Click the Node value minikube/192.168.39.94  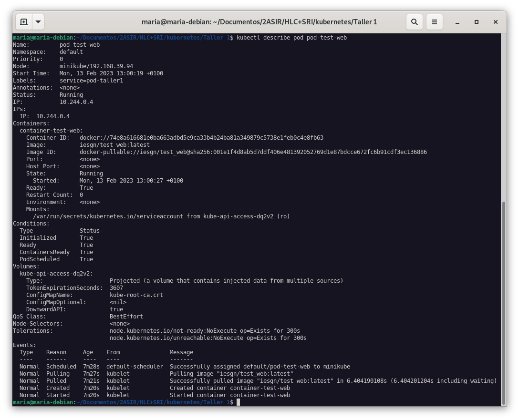(x=96, y=66)
